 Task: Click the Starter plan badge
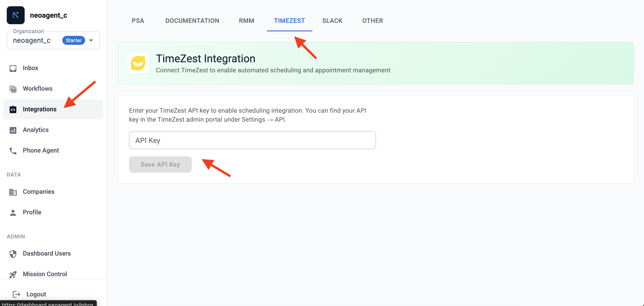point(73,40)
